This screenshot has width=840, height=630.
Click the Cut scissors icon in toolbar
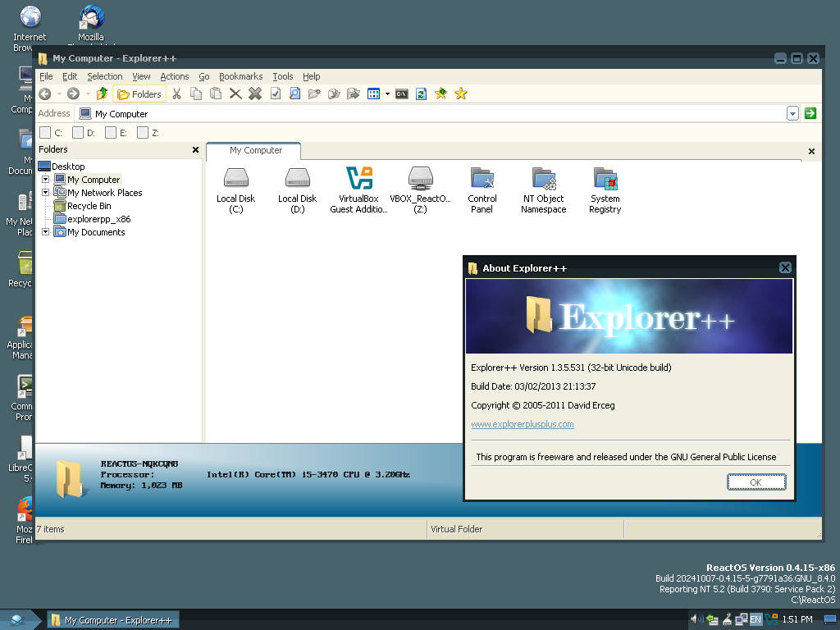(176, 94)
